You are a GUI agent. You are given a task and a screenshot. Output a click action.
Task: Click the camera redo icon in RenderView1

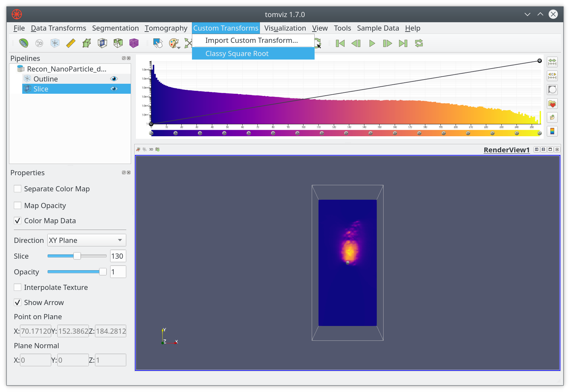[145, 149]
